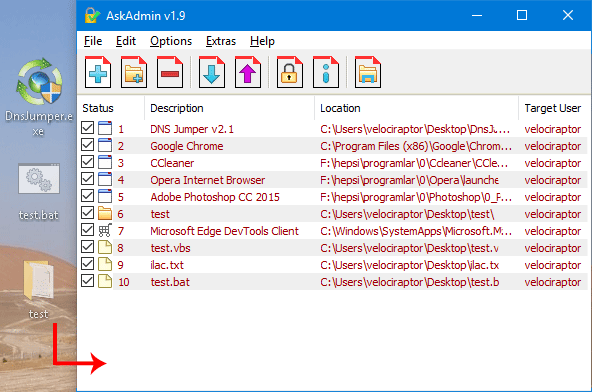The image size is (592, 392).
Task: Click the blue down-arrow toolbar icon
Action: [212, 72]
